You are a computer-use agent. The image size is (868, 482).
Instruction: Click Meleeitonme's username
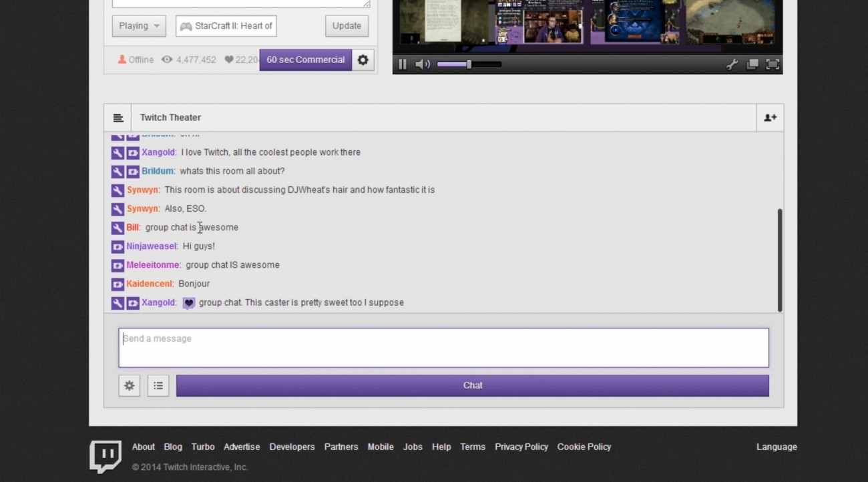coord(153,265)
